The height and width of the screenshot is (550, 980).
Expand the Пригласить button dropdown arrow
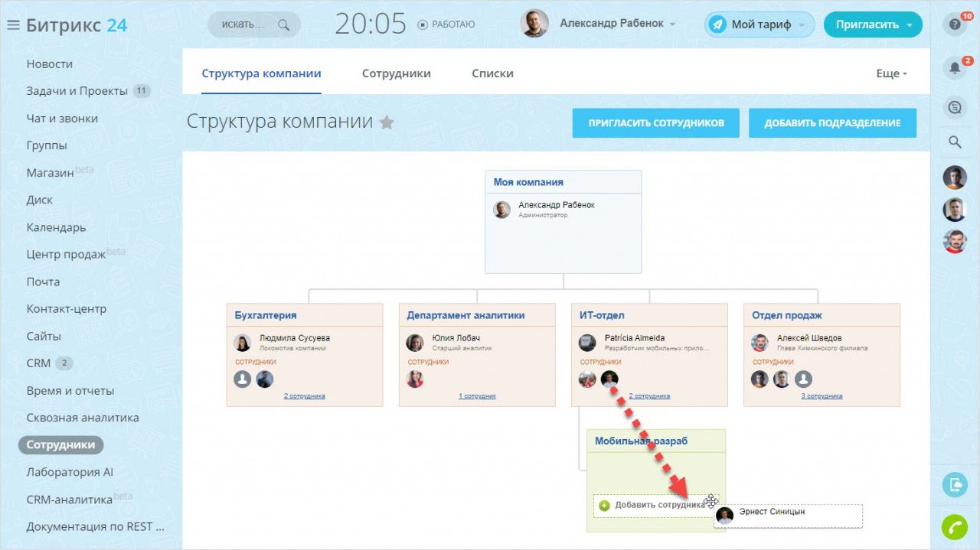909,25
